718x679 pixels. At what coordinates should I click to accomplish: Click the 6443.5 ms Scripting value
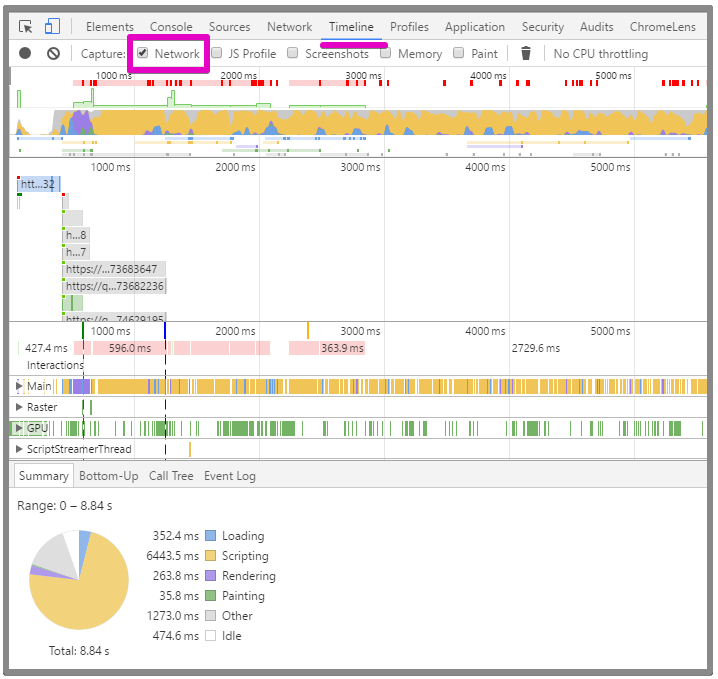(173, 556)
